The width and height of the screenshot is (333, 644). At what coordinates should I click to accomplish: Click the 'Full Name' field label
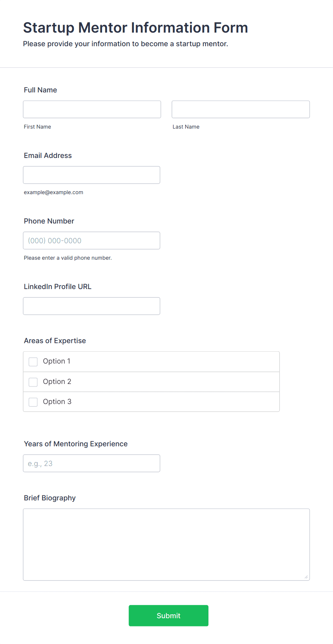click(x=40, y=90)
